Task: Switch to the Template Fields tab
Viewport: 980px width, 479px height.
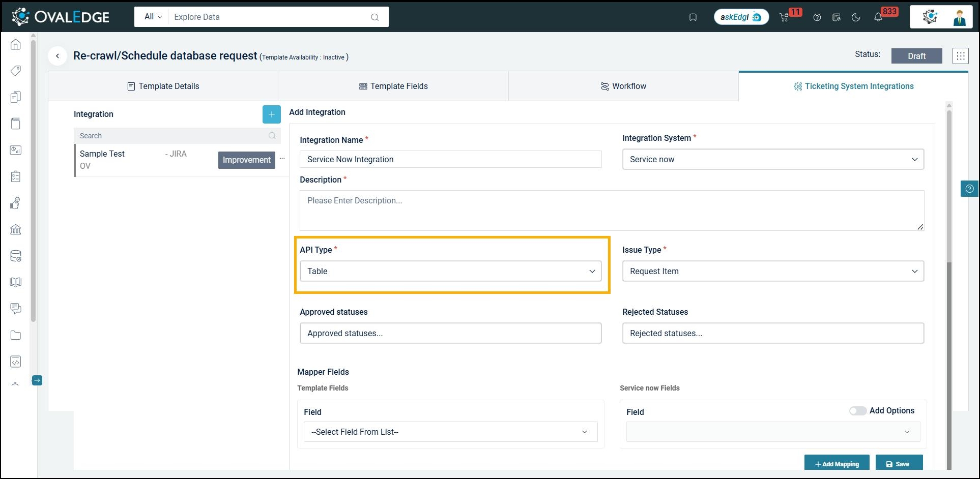Action: pyautogui.click(x=393, y=86)
